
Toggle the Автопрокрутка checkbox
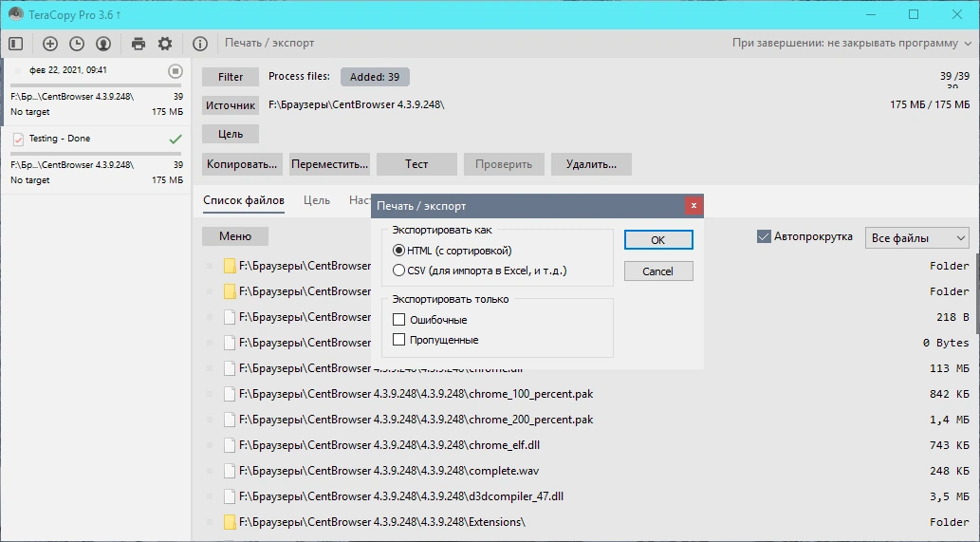click(763, 236)
